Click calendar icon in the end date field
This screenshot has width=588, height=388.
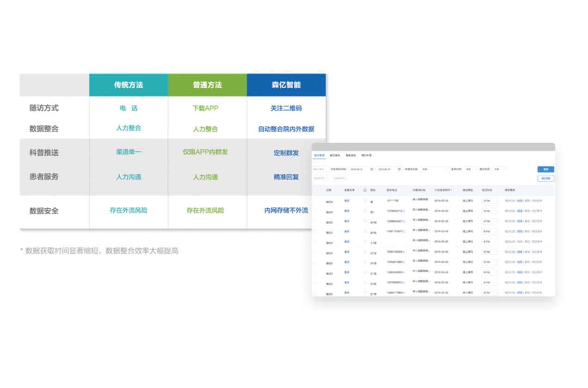(x=400, y=170)
